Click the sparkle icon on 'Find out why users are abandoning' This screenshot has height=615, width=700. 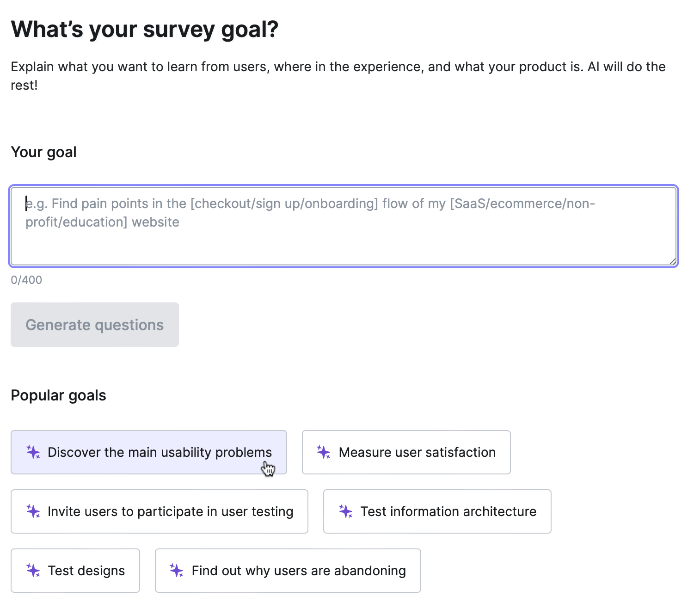177,571
